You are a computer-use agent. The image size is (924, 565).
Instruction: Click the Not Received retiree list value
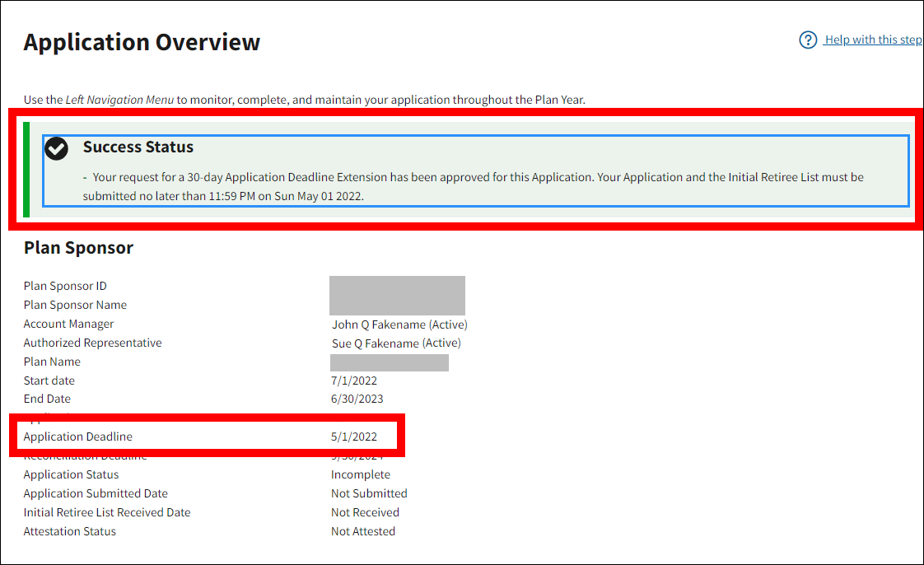[365, 513]
